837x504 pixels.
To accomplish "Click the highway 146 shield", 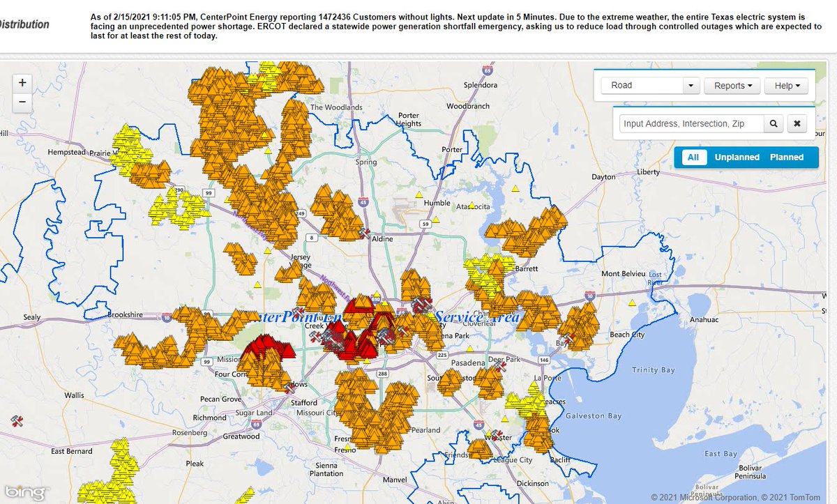I will [x=544, y=360].
